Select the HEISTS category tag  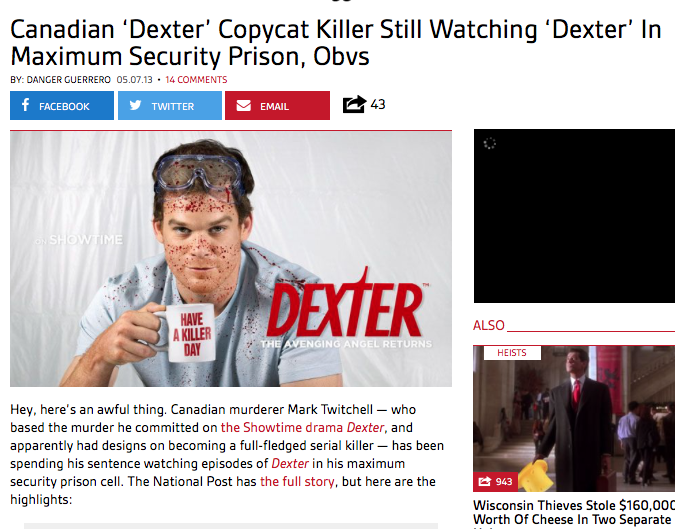click(512, 353)
